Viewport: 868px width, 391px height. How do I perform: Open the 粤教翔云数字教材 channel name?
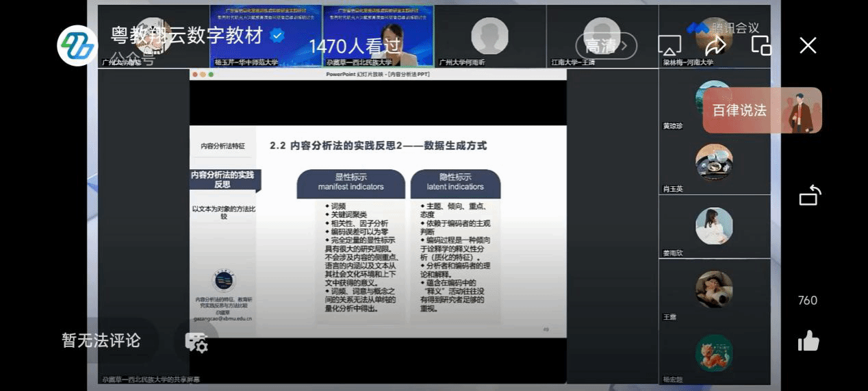187,35
